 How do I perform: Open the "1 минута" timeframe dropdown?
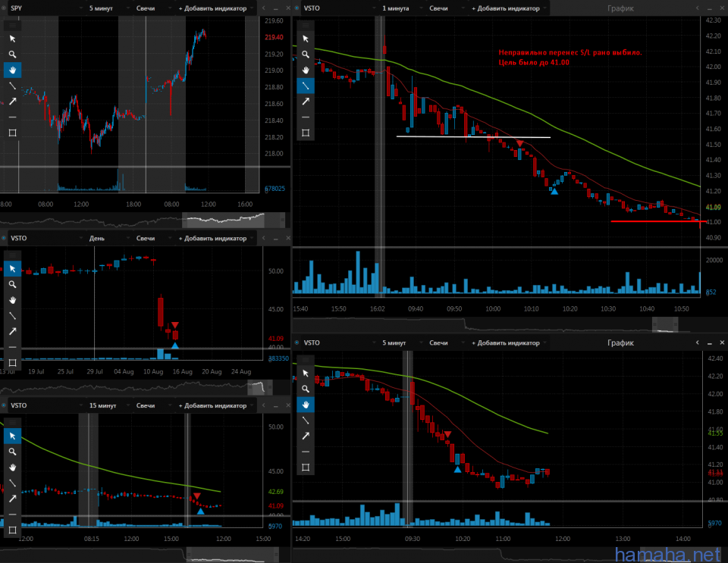400,8
